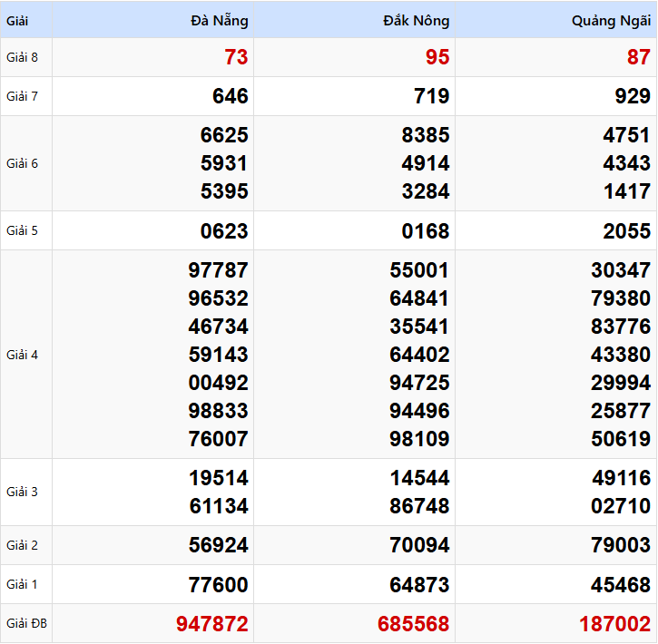Select Giải 1 result 45468
Screen dimensions: 658x644
621,584
